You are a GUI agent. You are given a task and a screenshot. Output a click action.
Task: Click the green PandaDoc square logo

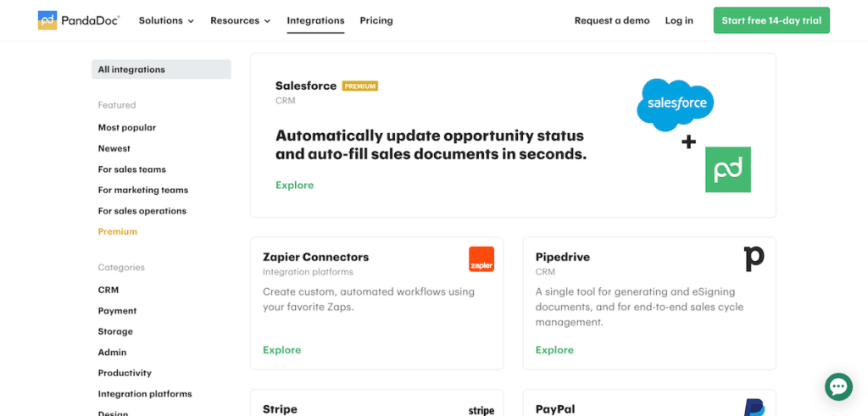point(728,169)
